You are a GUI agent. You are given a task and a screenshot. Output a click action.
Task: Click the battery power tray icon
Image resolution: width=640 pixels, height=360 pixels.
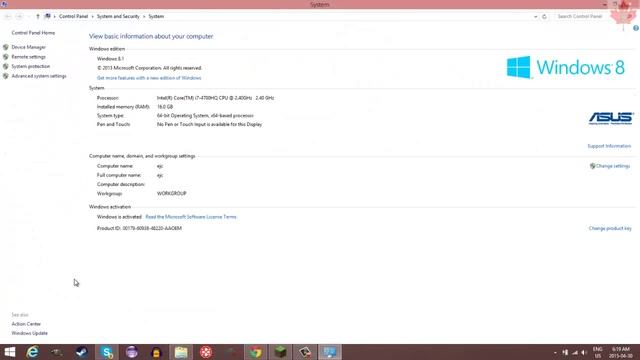point(565,352)
